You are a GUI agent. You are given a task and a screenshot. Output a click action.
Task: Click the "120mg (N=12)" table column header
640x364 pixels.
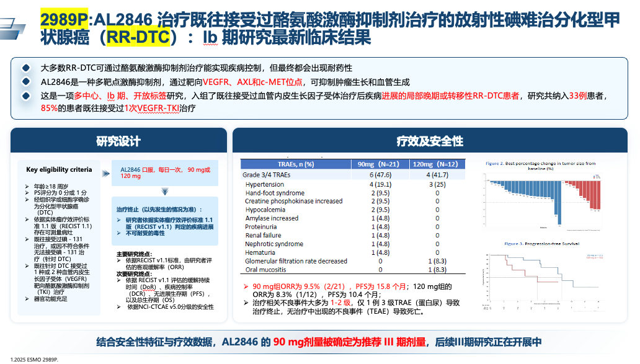pyautogui.click(x=437, y=164)
